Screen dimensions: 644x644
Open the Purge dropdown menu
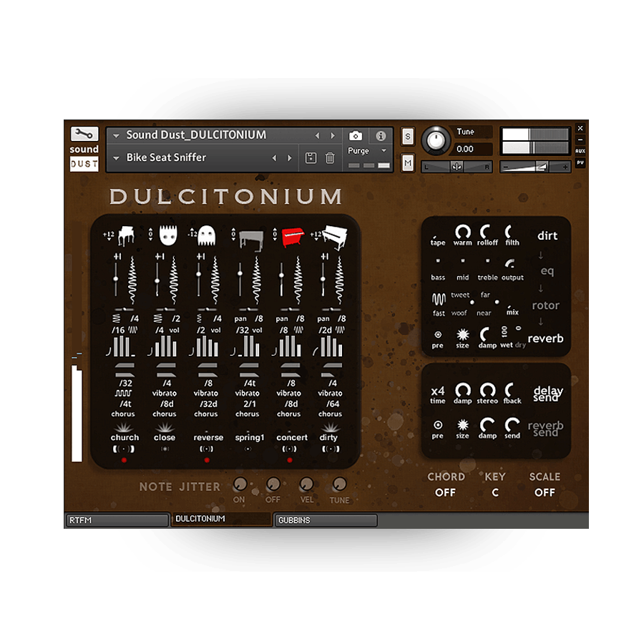point(367,151)
